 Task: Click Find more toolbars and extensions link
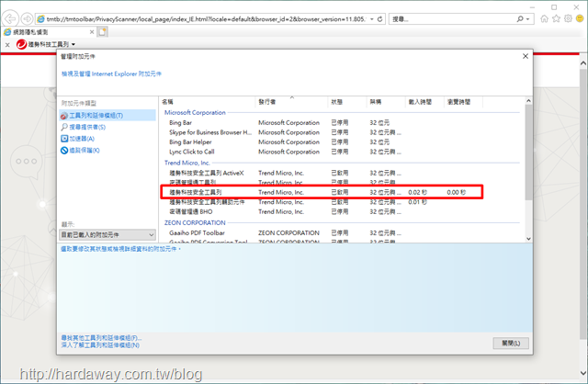(x=101, y=338)
